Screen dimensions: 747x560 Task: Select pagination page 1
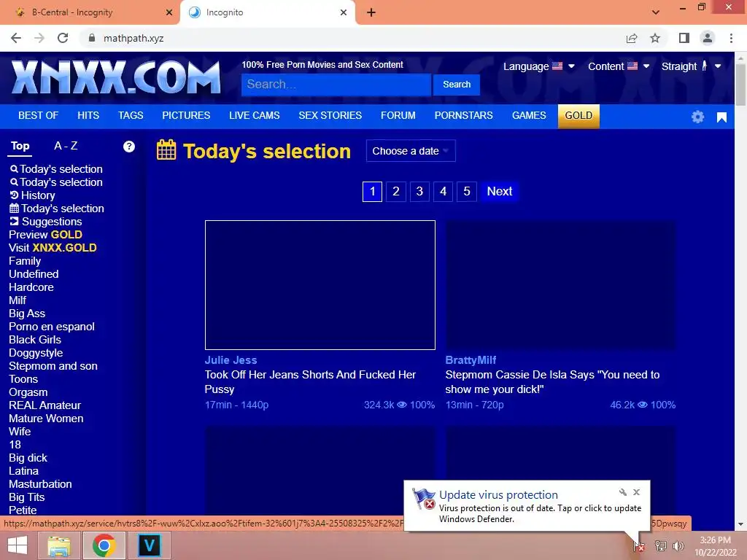click(x=372, y=192)
